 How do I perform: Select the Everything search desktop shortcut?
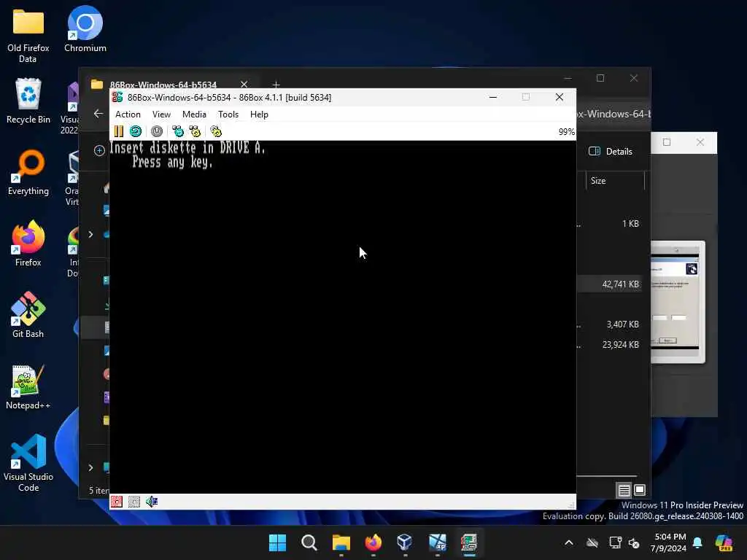point(28,173)
